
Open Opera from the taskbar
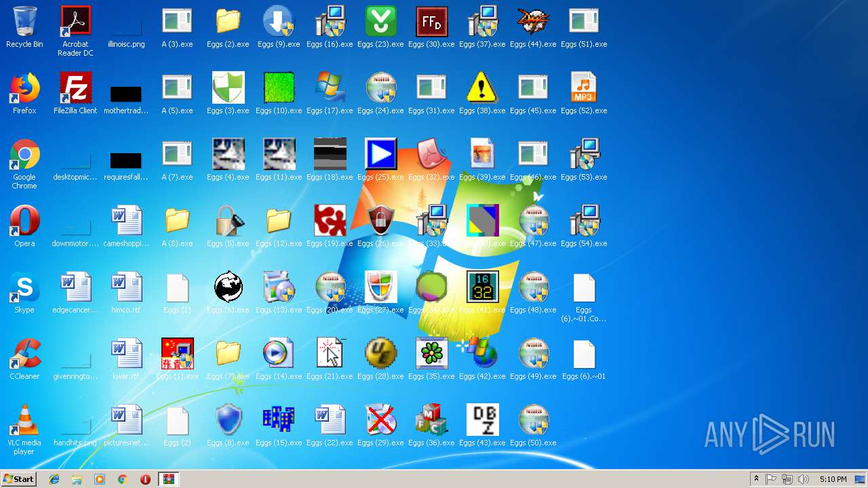coord(145,479)
